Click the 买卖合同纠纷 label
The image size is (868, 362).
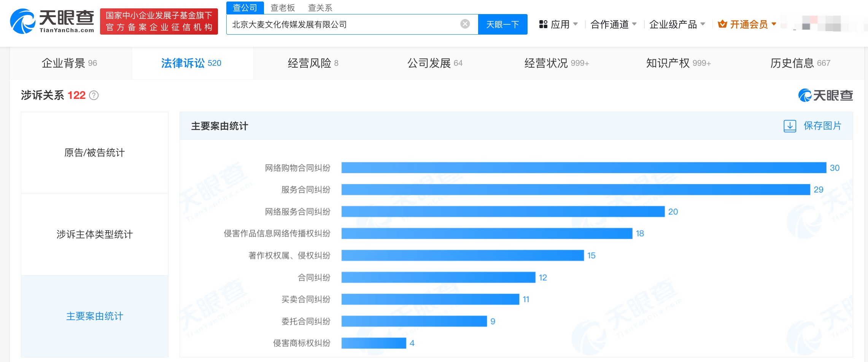tap(306, 299)
